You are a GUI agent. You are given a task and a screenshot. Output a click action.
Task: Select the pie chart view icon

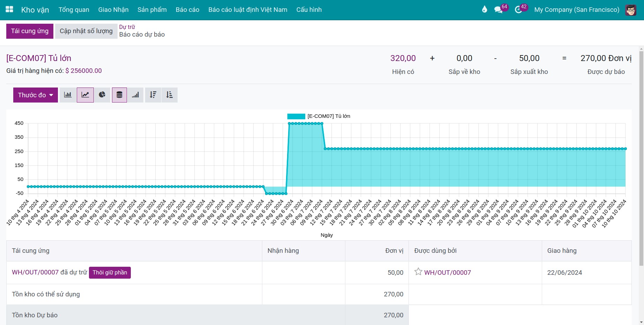(102, 95)
